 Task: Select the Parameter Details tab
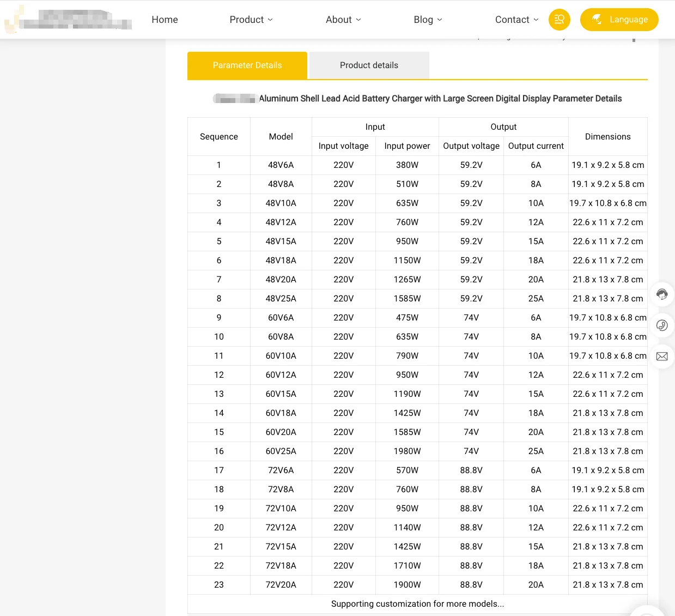pos(247,65)
